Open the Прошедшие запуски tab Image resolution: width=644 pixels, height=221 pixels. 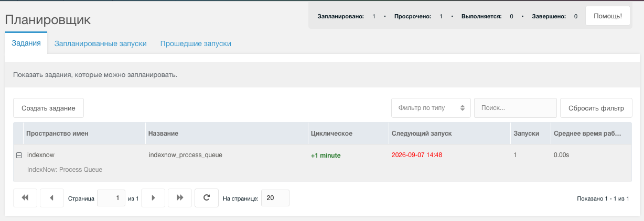point(196,43)
